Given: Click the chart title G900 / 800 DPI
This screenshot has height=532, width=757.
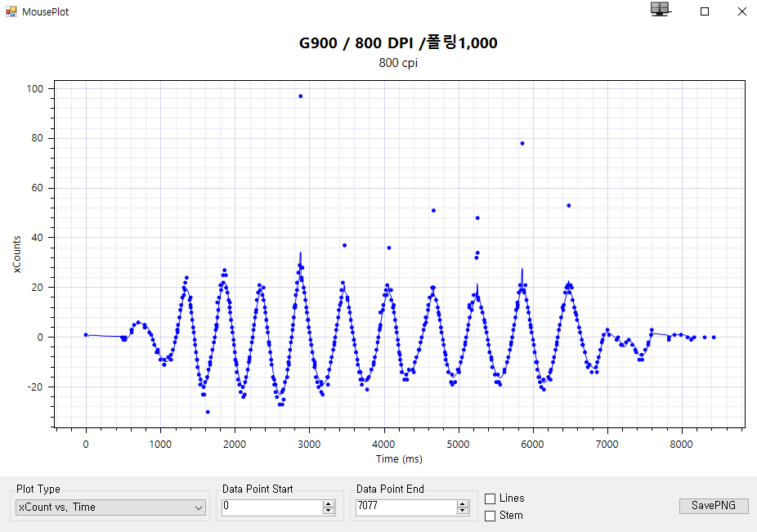Looking at the screenshot, I should (x=398, y=43).
